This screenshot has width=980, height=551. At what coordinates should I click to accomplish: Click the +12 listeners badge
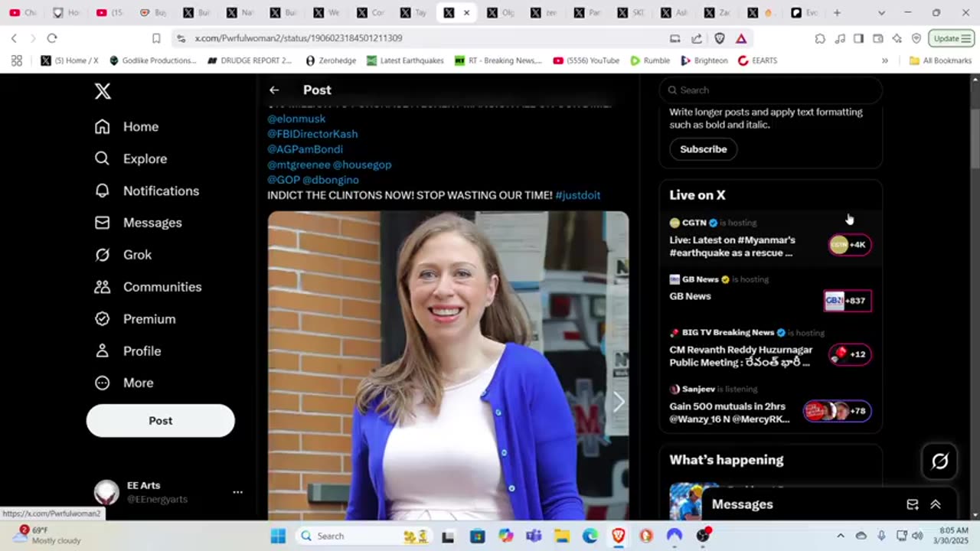(x=850, y=354)
